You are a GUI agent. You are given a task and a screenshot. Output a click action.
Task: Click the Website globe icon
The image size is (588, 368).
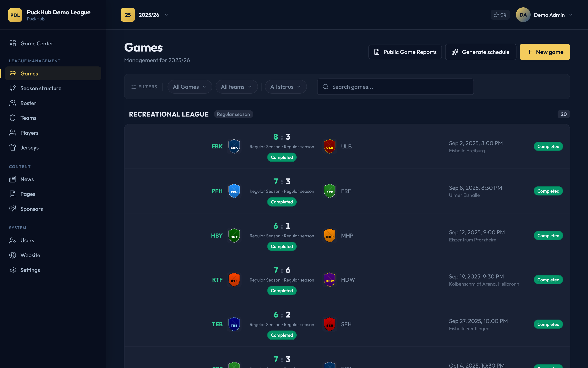tap(13, 255)
